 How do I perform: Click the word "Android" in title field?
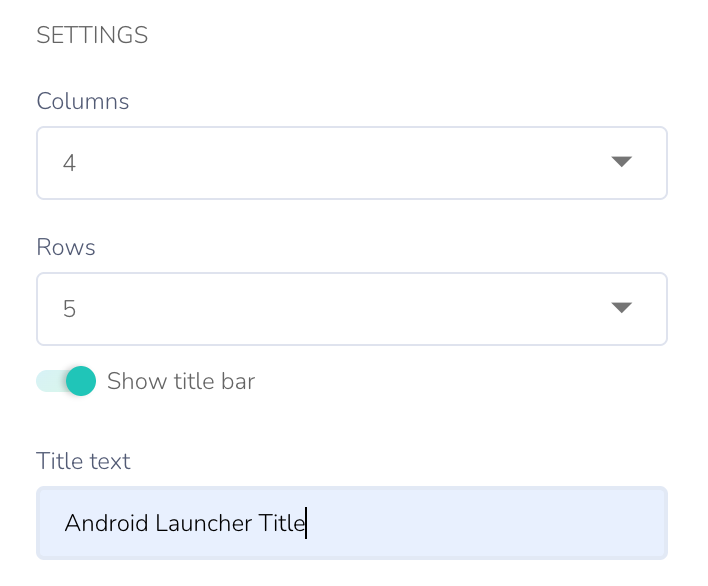tap(106, 522)
